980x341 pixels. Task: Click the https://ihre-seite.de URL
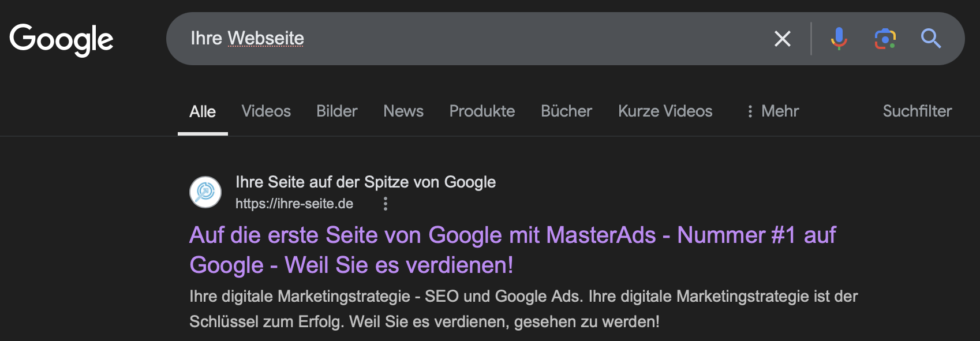click(294, 204)
